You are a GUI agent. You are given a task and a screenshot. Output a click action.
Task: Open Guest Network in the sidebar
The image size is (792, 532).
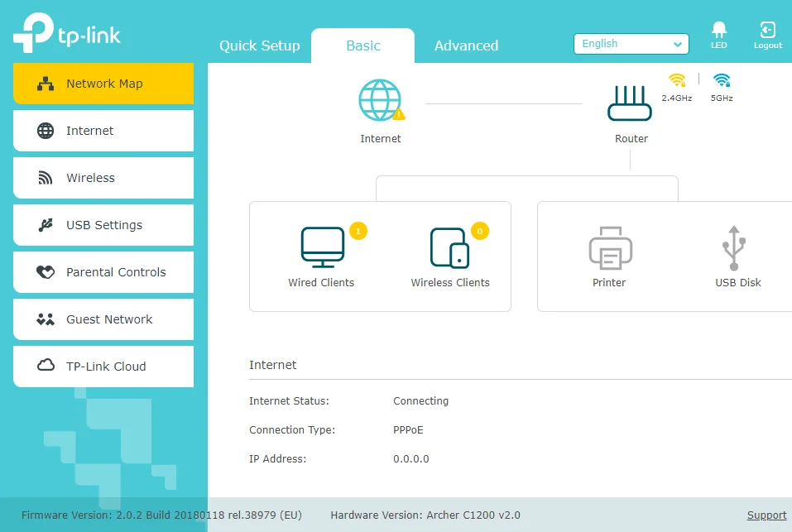coord(103,319)
